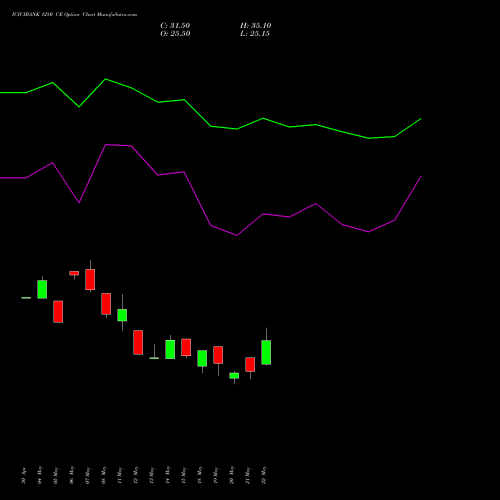
Task: Click the 06 May date label
Action: click(72, 475)
